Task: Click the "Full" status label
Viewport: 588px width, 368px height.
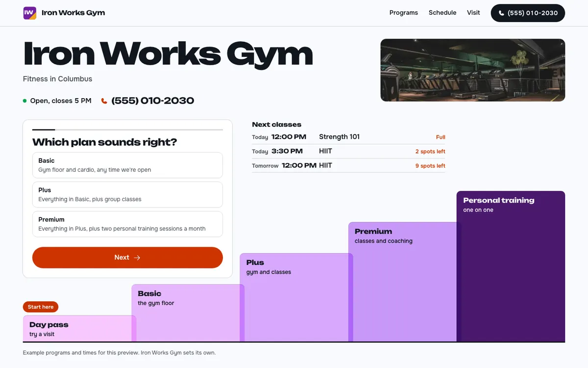Action: pos(441,137)
